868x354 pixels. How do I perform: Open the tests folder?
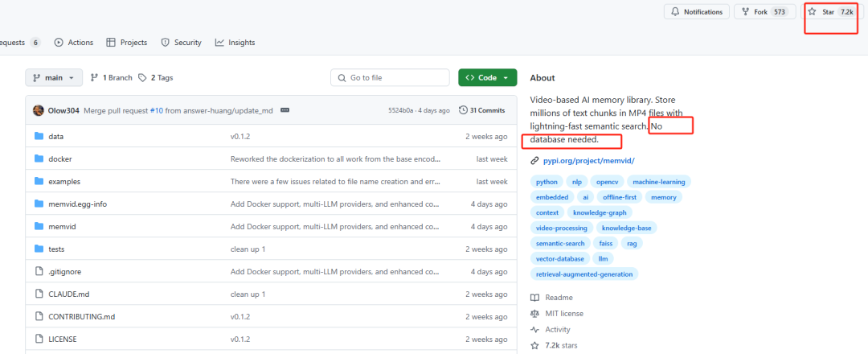pyautogui.click(x=56, y=249)
